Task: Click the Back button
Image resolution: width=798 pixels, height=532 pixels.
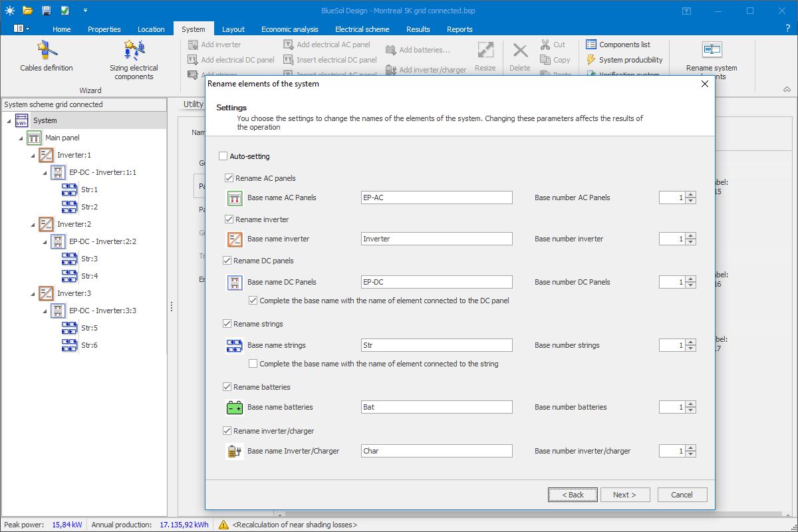Action: point(573,495)
